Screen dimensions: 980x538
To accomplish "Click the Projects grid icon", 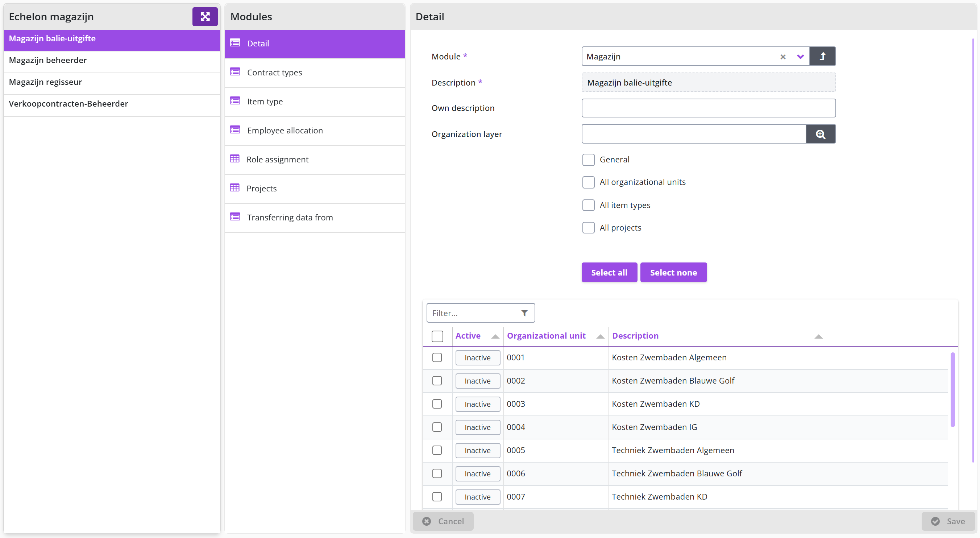I will pyautogui.click(x=235, y=187).
